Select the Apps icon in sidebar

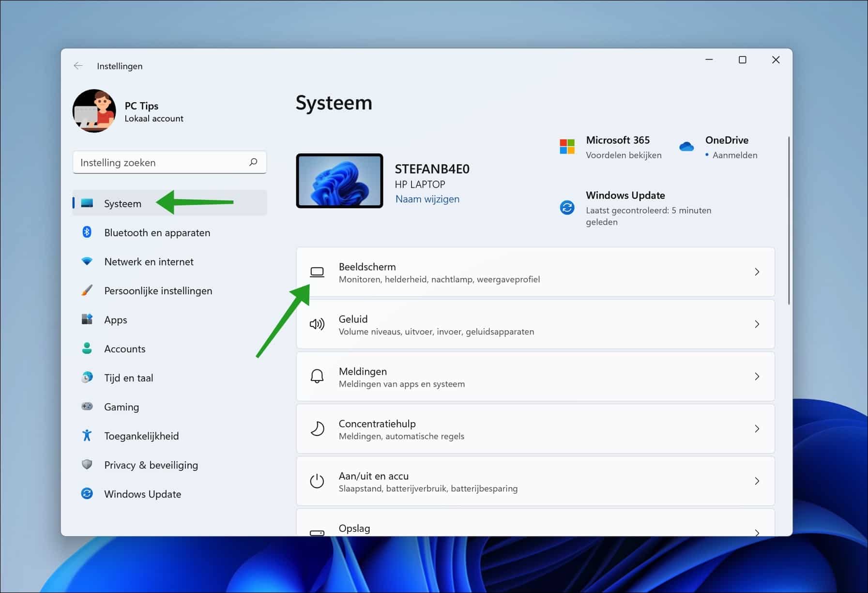point(88,319)
